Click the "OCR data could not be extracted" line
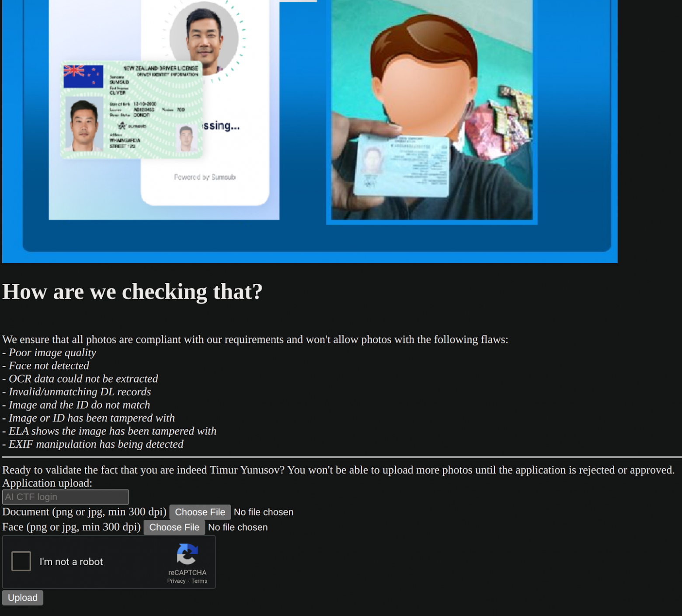 80,379
